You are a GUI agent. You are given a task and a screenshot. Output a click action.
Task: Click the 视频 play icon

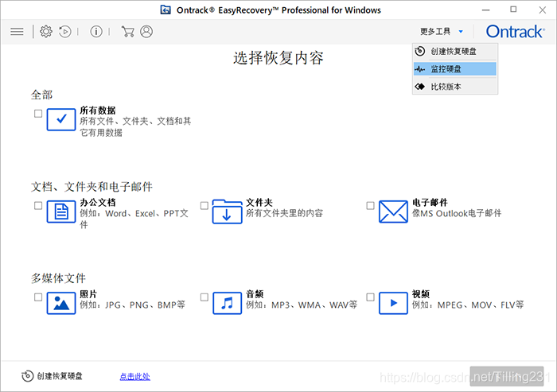click(x=393, y=303)
